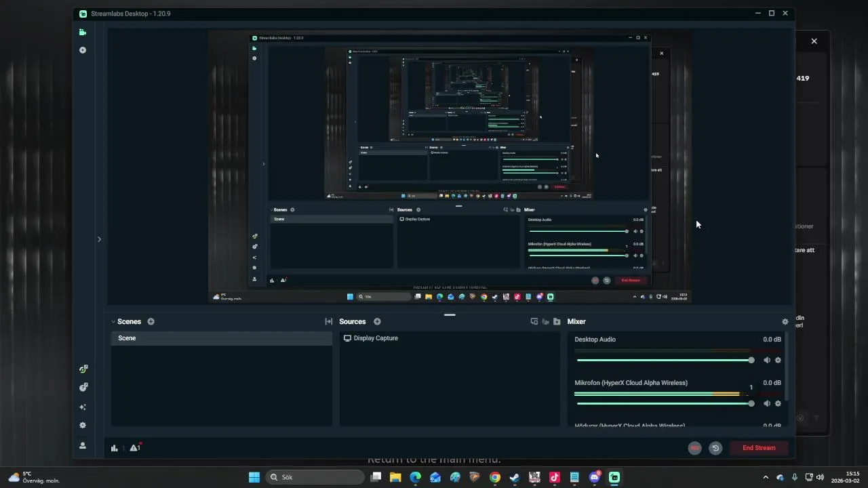868x488 pixels.
Task: Click the 'Mikrofon (HyperX Cloud Alpha Wireless)' label
Action: tap(631, 383)
